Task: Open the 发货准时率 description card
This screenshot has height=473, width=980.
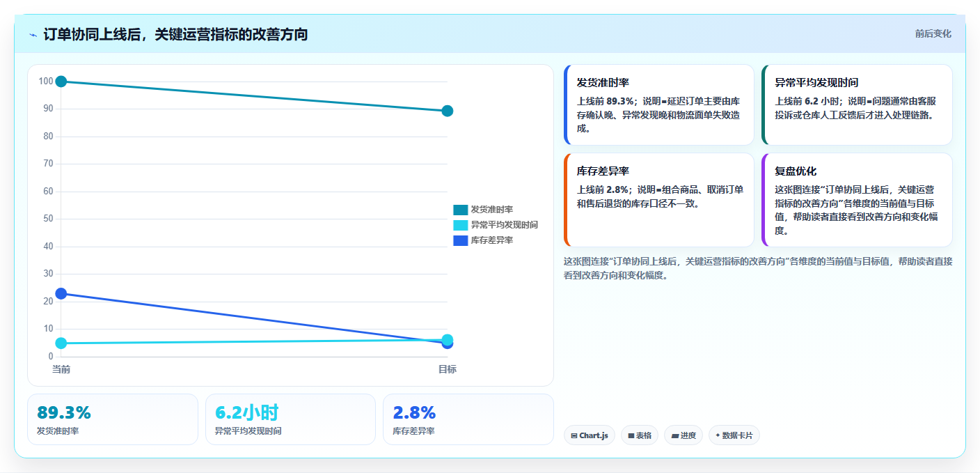Action: (x=659, y=104)
